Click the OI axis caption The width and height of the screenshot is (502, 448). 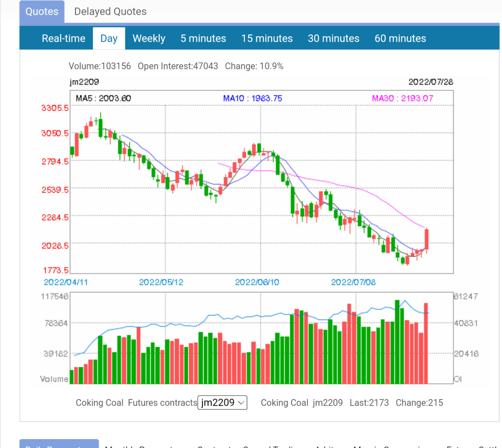coord(458,379)
